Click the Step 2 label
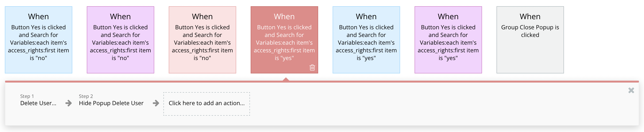The width and height of the screenshot is (644, 132). [86, 96]
